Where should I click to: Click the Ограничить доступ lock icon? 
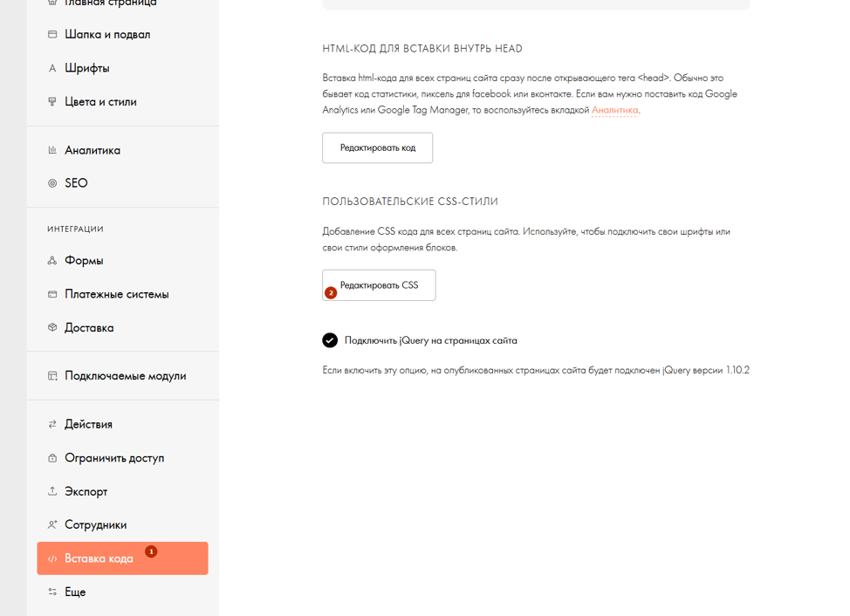tap(52, 458)
